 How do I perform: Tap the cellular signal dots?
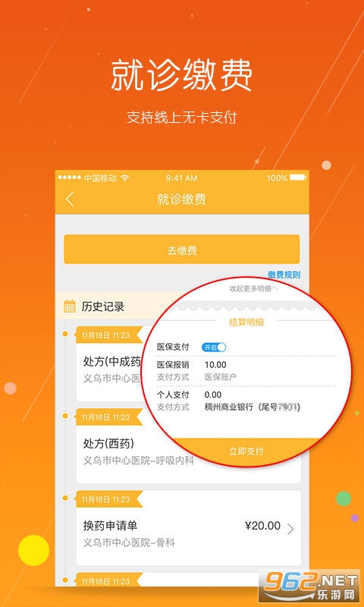[x=71, y=178]
